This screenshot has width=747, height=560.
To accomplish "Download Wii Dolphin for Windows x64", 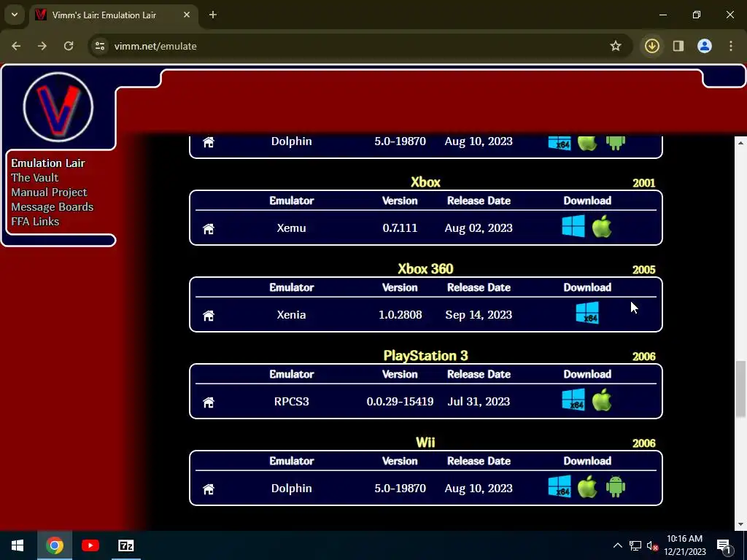I will point(560,486).
